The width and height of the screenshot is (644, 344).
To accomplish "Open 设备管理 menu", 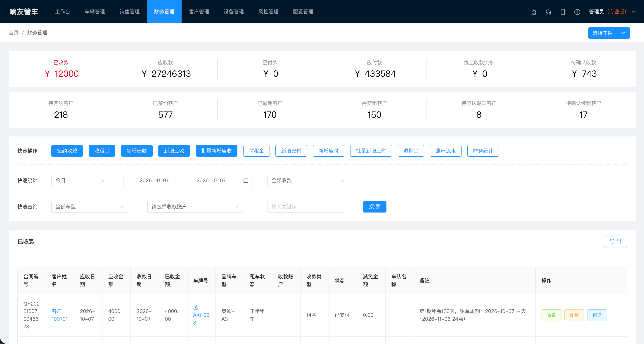I will click(x=234, y=12).
